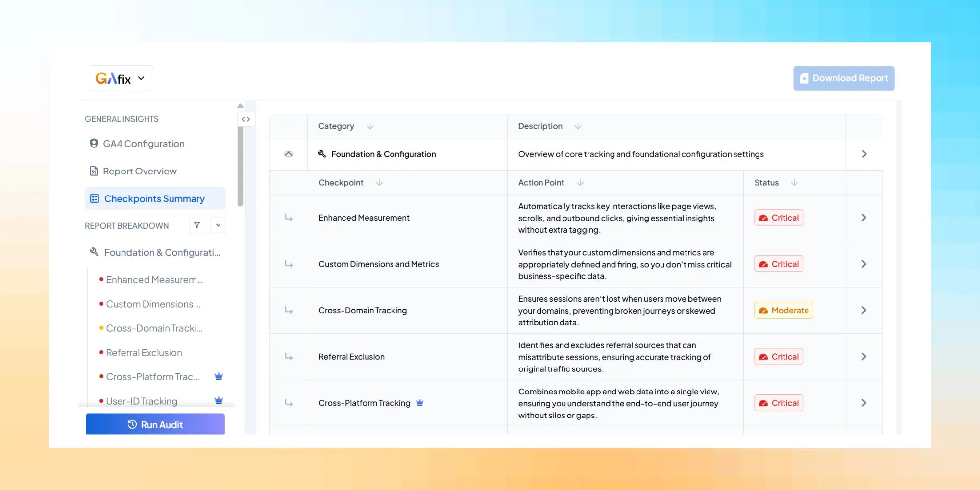Sort the table by the Status column arrow

tap(794, 182)
